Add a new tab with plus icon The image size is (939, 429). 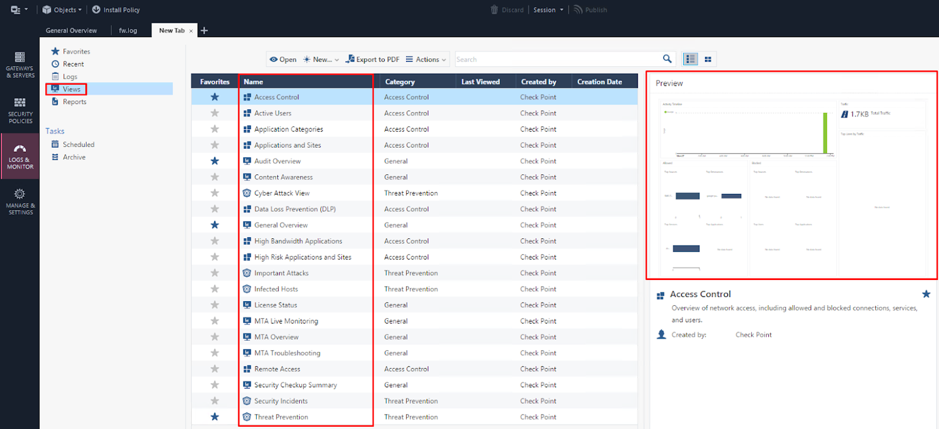(204, 31)
